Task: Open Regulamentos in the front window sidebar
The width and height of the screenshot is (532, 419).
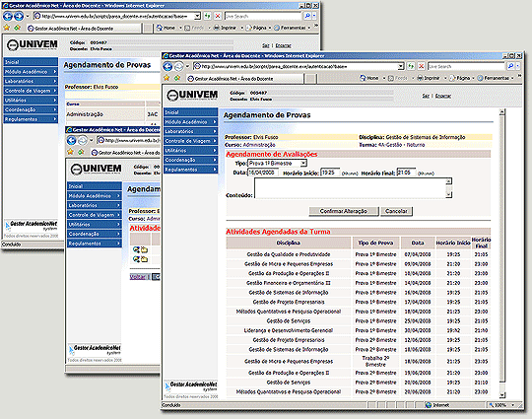Action: click(190, 170)
